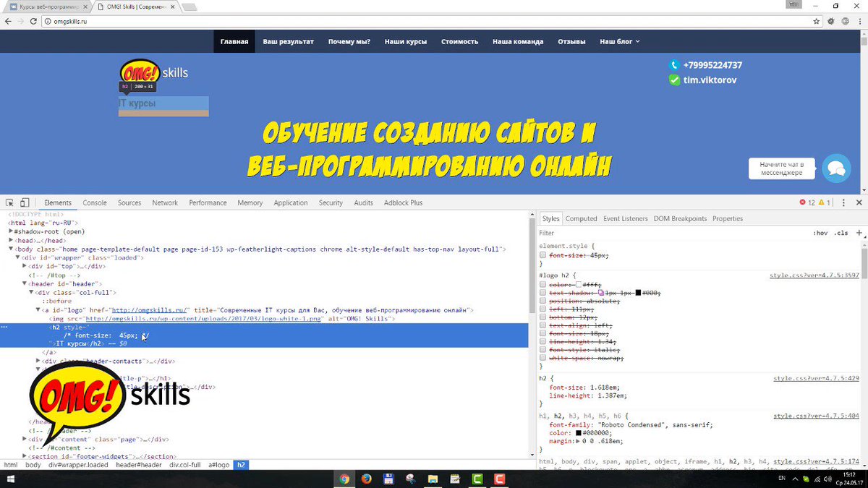Close the DevTools panel

859,203
